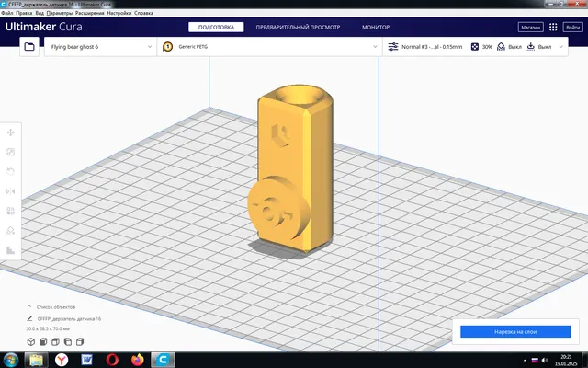Switch to front view cube icon
The height and width of the screenshot is (368, 588).
[x=43, y=341]
